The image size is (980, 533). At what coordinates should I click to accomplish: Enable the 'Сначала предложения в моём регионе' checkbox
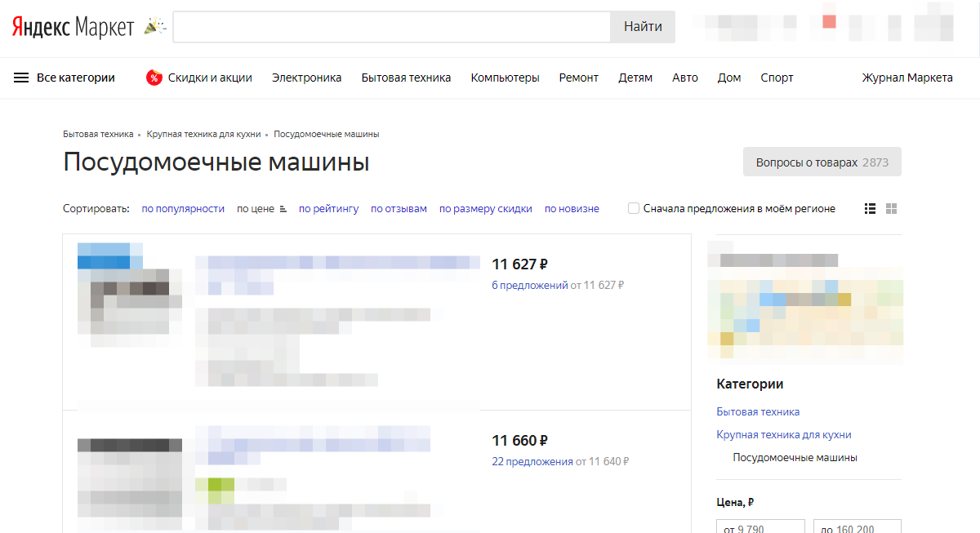634,208
